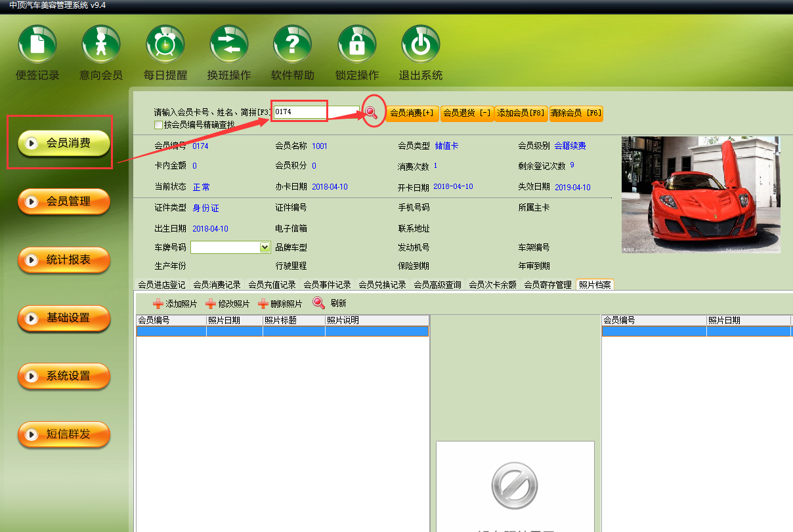Open the 统计报表 sidebar button
This screenshot has height=532, width=793.
click(64, 259)
